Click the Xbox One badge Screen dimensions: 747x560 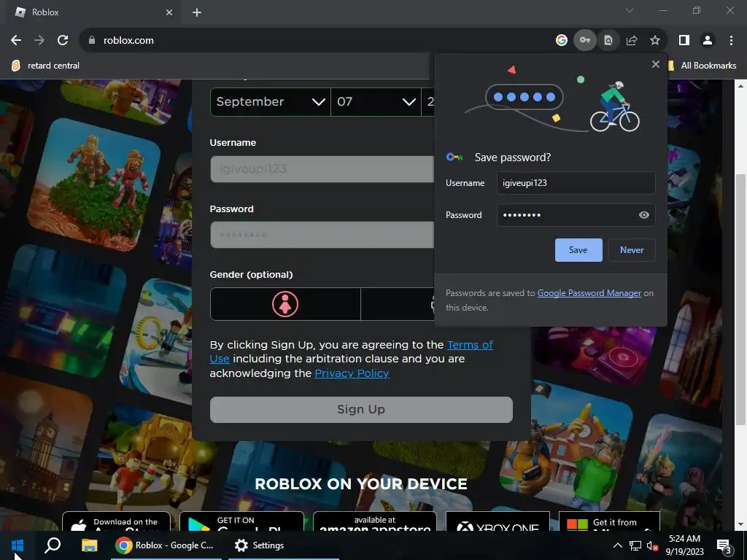pyautogui.click(x=498, y=521)
